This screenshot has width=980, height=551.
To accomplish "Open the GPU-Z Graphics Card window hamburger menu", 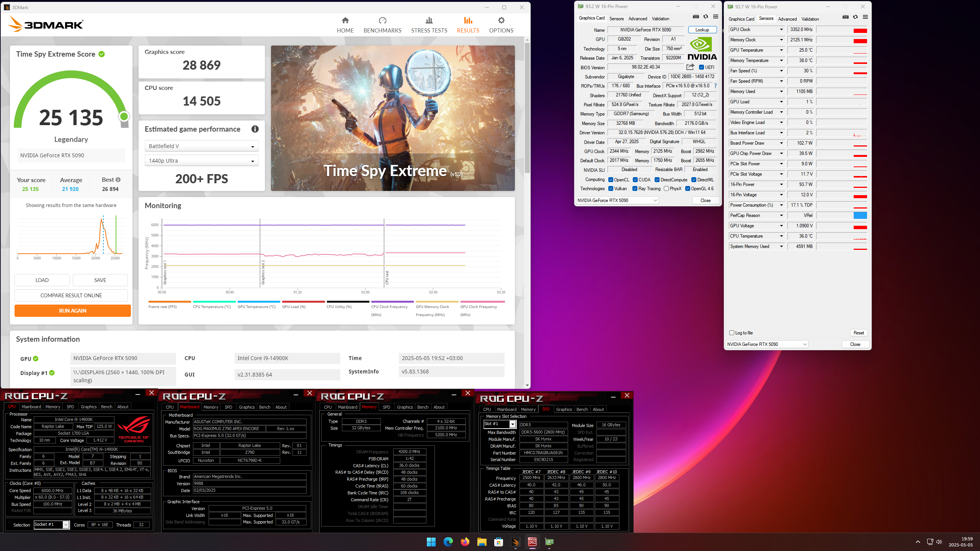I will point(715,17).
